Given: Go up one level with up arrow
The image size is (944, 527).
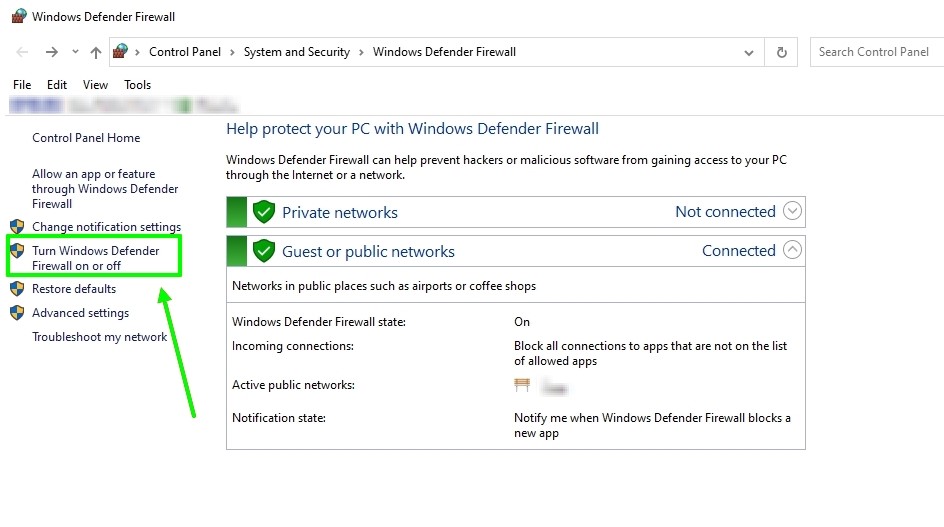Looking at the screenshot, I should (x=96, y=52).
